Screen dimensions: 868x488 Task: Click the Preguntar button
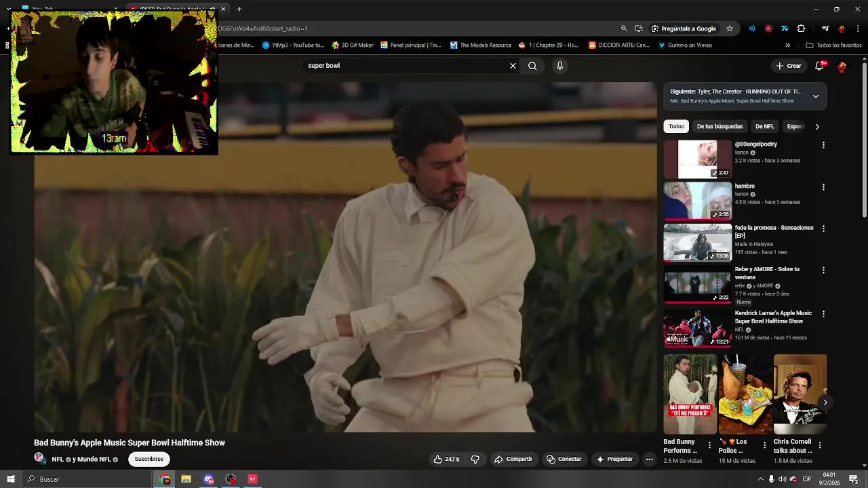click(614, 459)
